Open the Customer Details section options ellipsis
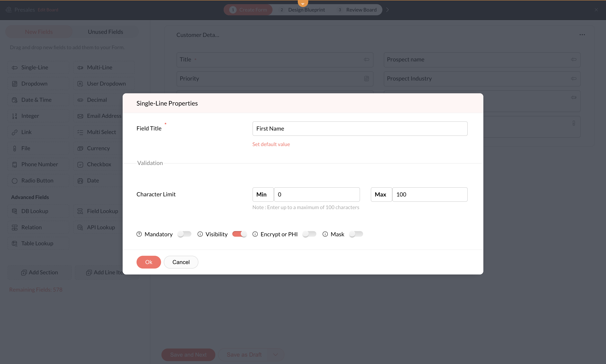 [x=582, y=35]
